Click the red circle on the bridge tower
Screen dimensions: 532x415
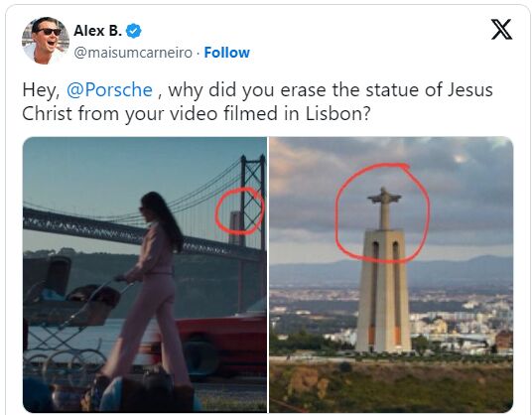click(x=240, y=211)
